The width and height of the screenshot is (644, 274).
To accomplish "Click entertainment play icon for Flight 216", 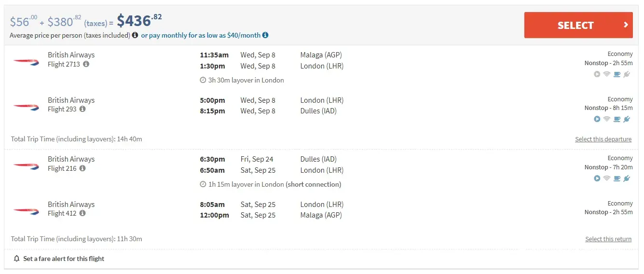I will 597,178.
